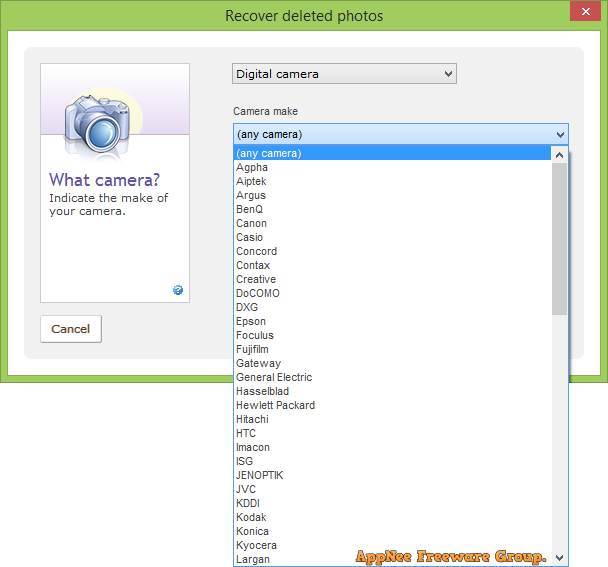
Task: Choose Hewlett Packard from the list
Action: point(392,405)
